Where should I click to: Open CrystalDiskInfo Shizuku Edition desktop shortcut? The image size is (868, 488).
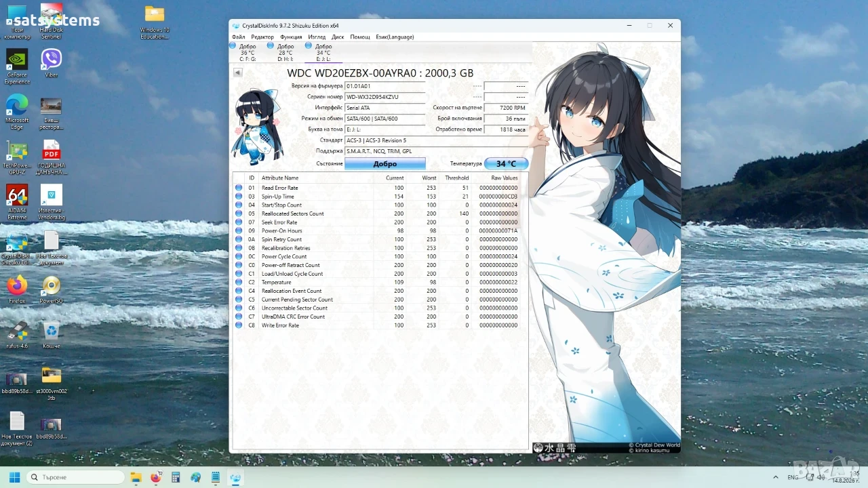[17, 247]
